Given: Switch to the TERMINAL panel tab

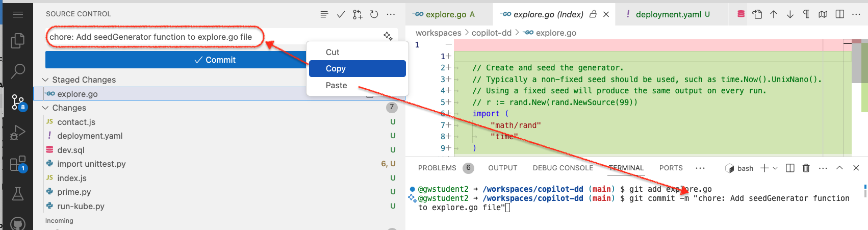Looking at the screenshot, I should coord(626,168).
